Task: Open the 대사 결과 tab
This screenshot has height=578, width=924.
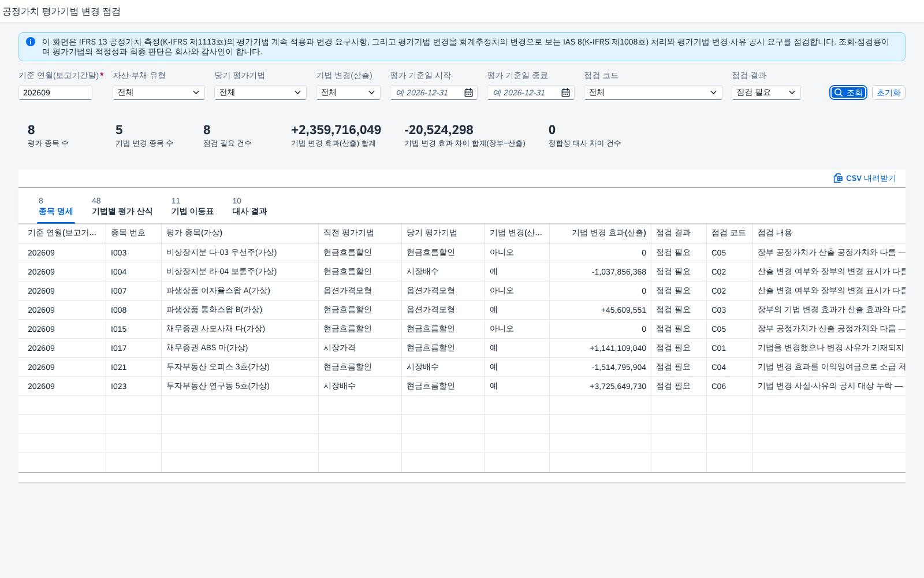Action: coord(249,207)
